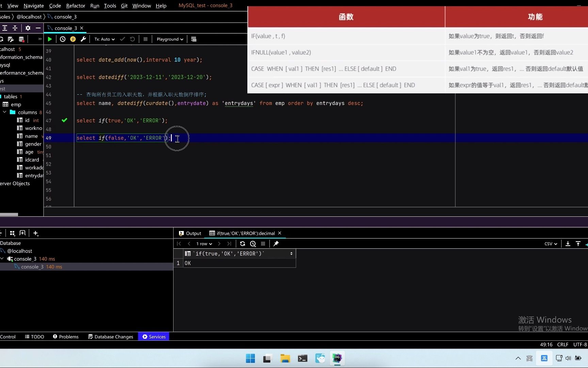Screen dimensions: 588x368
Task: Export result data using the CSV download icon
Action: (x=568, y=244)
